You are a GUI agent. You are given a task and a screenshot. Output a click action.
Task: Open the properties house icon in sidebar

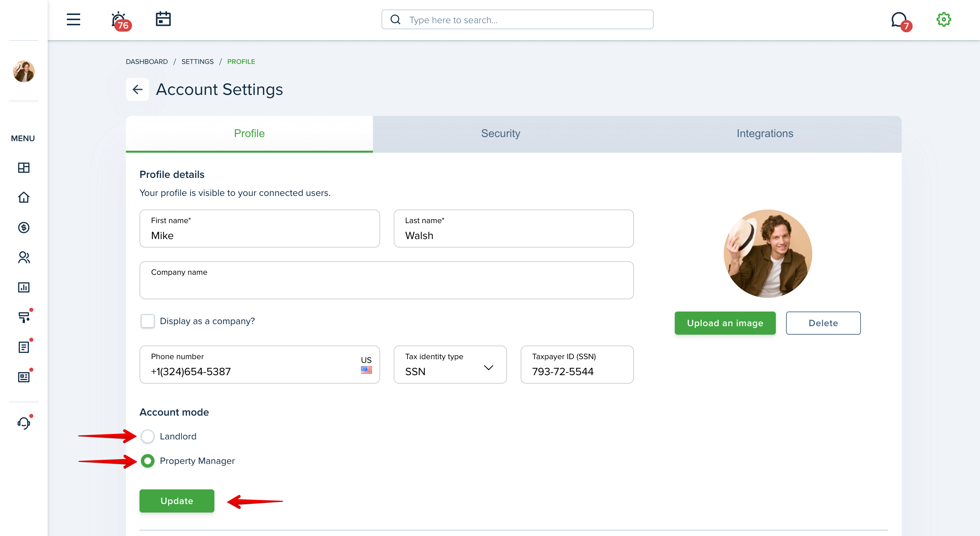pos(23,197)
